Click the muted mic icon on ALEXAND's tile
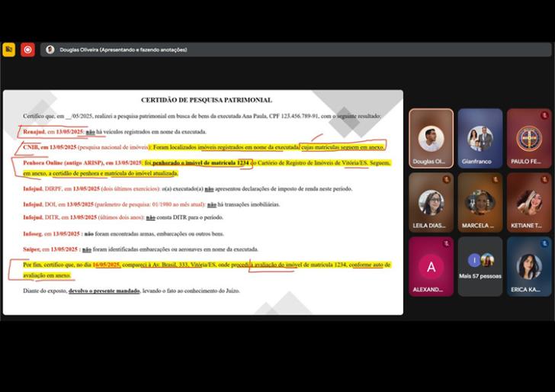Screen dimensions: 555x392 coord(446,243)
